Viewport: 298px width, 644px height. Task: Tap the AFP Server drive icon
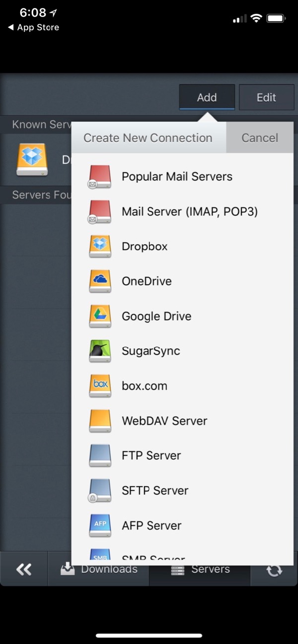(100, 525)
